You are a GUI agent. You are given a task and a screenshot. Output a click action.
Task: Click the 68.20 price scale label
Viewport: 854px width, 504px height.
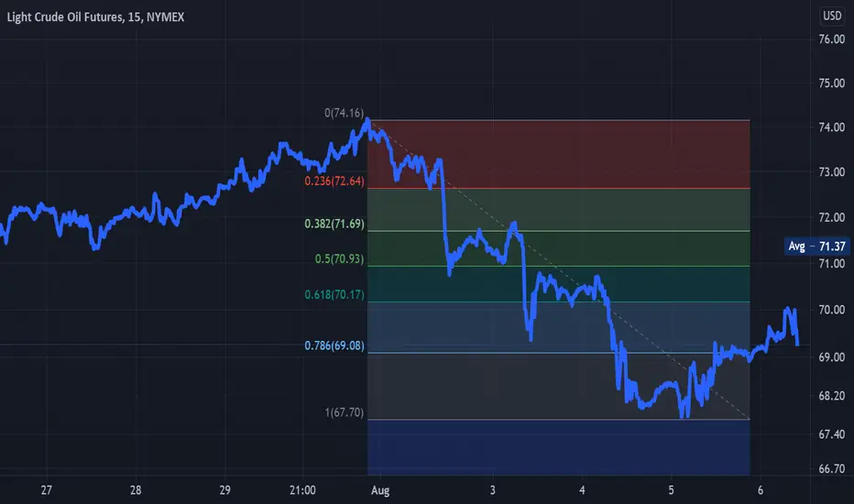pos(832,396)
